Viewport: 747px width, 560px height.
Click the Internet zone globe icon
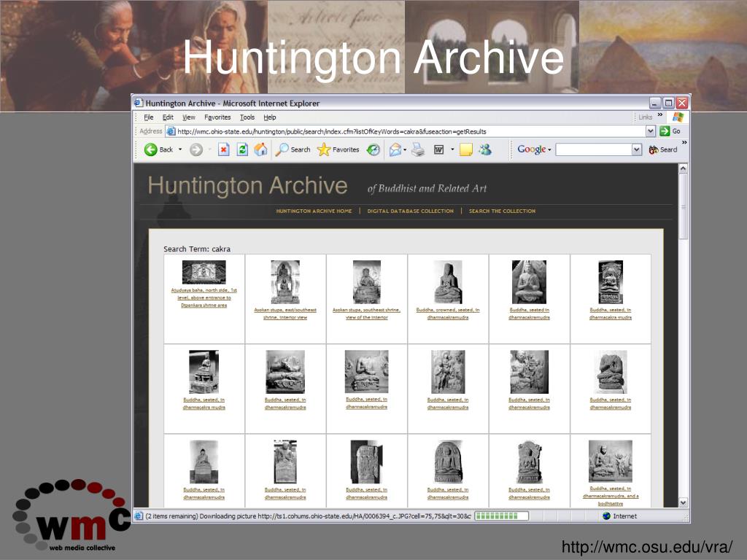[x=606, y=516]
